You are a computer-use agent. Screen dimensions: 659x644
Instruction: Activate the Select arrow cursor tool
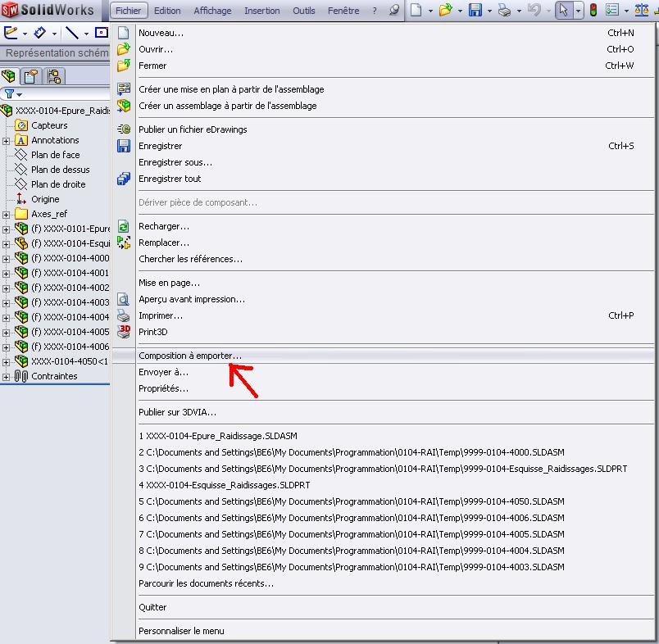[564, 10]
